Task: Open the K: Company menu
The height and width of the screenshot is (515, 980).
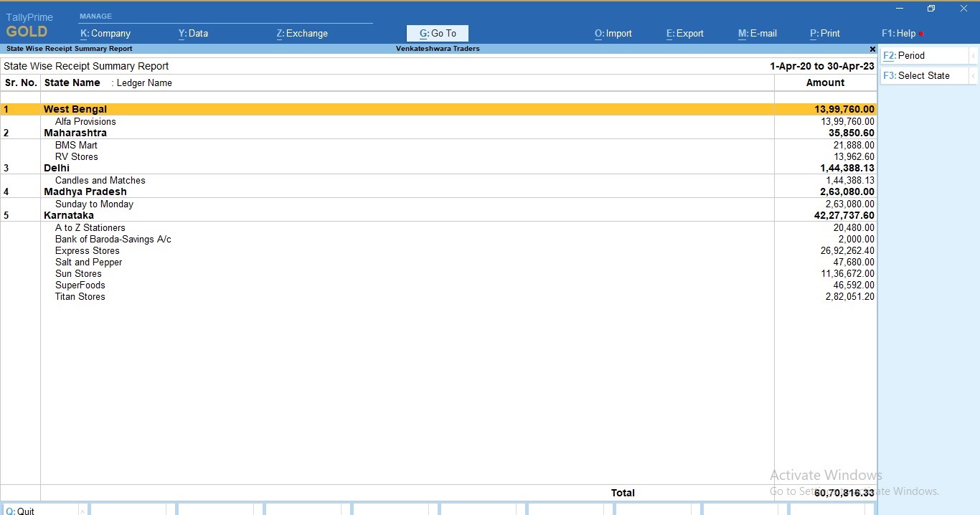Action: point(105,34)
